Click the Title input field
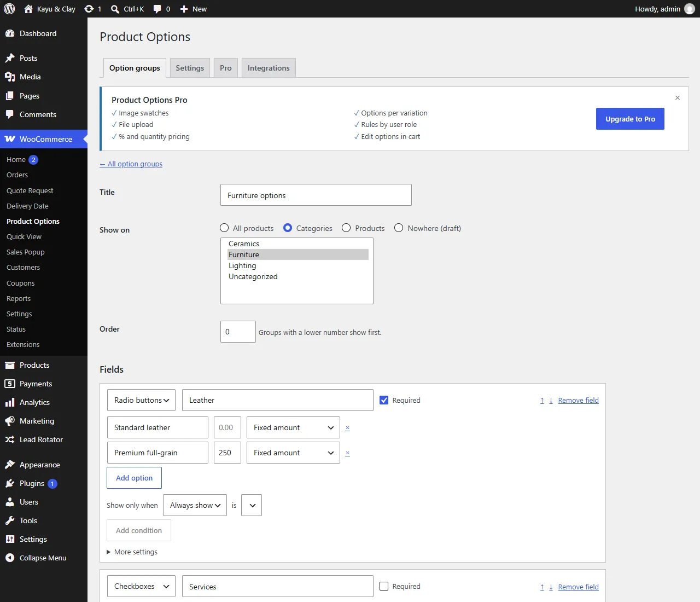The height and width of the screenshot is (602, 700). tap(316, 195)
